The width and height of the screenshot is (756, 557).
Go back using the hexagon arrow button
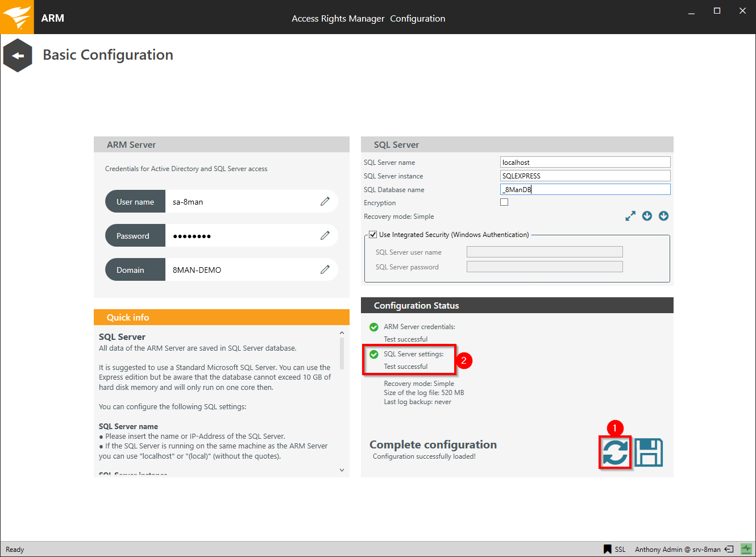coord(18,56)
